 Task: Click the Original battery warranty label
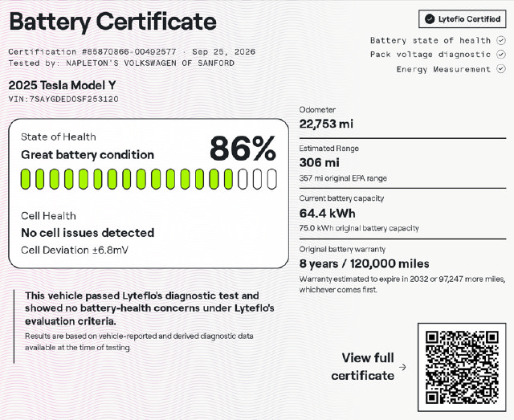(342, 249)
